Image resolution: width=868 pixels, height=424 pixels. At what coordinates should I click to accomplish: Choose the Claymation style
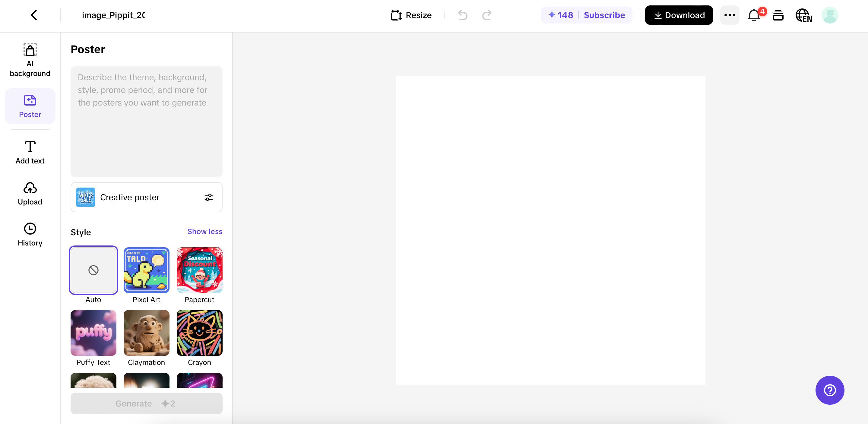[x=146, y=333]
